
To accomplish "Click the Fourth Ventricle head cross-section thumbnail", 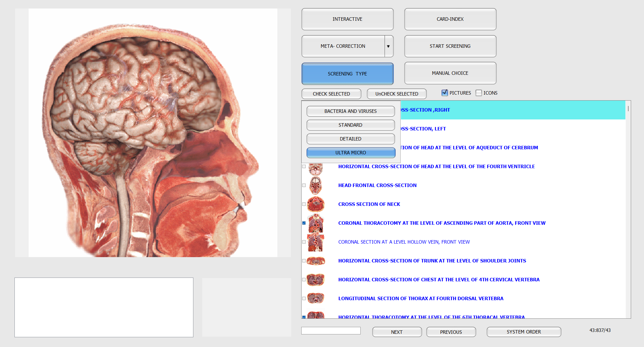I will [315, 169].
